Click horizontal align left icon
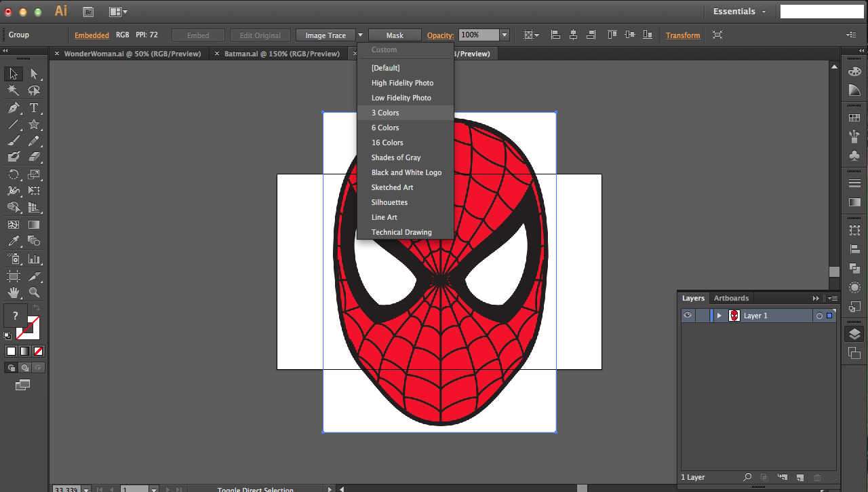 click(x=555, y=35)
